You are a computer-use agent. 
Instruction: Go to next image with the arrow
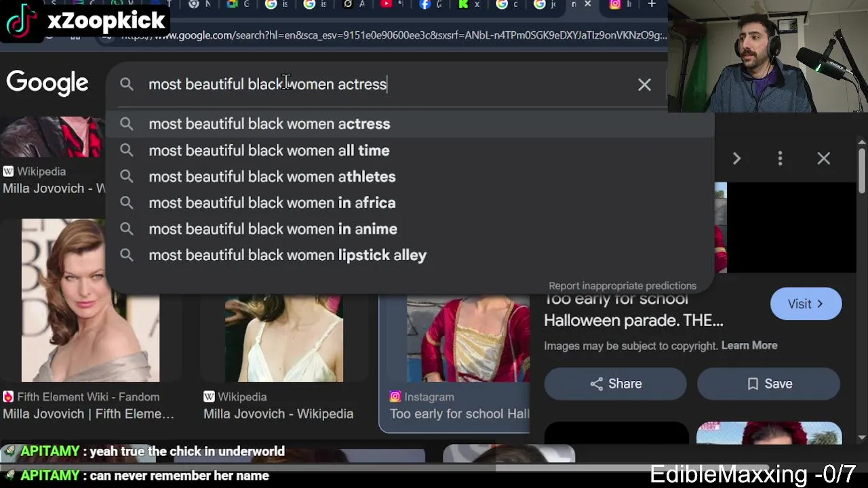(x=736, y=159)
